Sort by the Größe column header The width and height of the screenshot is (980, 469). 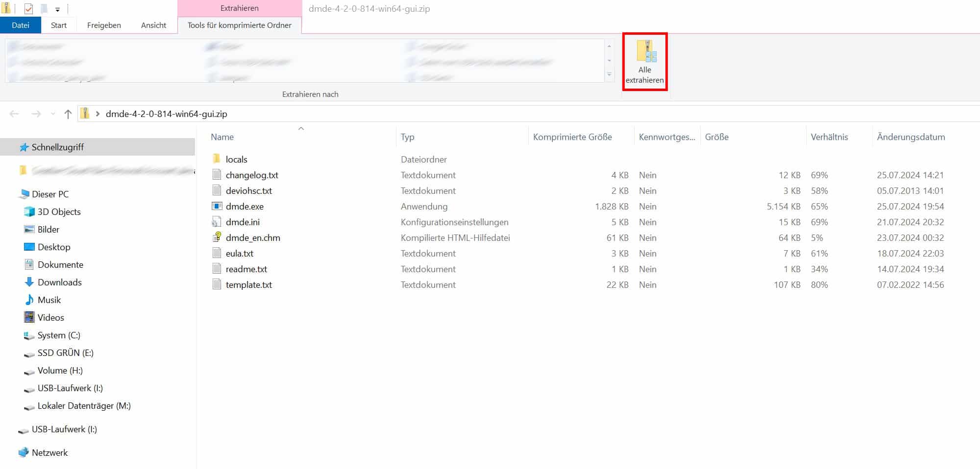716,137
